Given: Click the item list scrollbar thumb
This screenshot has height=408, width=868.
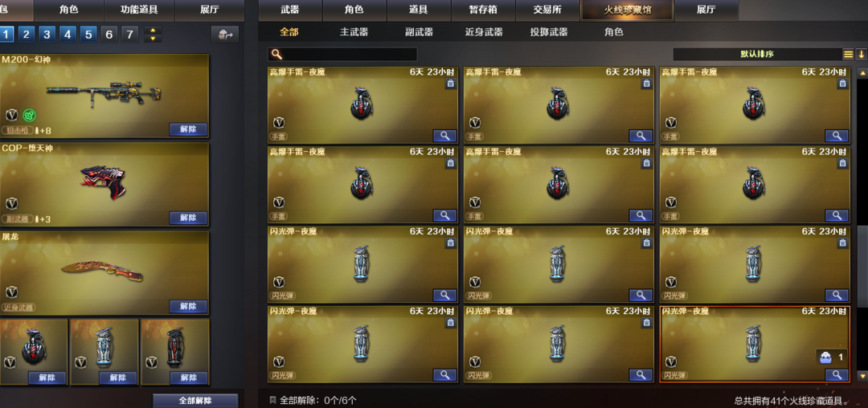Looking at the screenshot, I should (862, 267).
